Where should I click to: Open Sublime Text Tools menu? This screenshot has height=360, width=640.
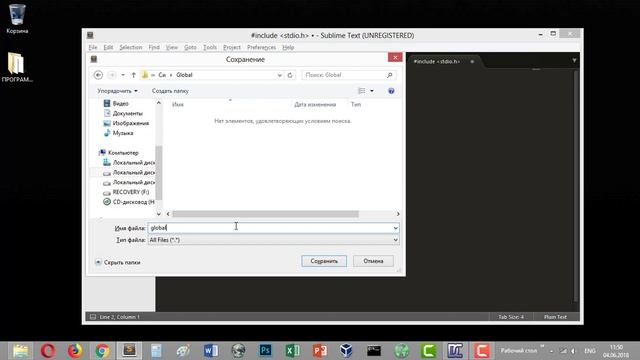point(210,47)
